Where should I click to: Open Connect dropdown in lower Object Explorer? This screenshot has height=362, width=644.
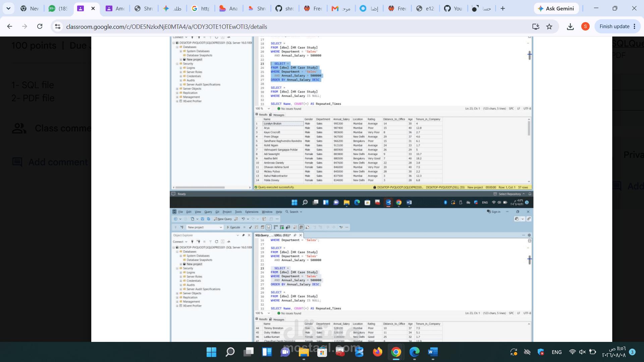point(180,242)
